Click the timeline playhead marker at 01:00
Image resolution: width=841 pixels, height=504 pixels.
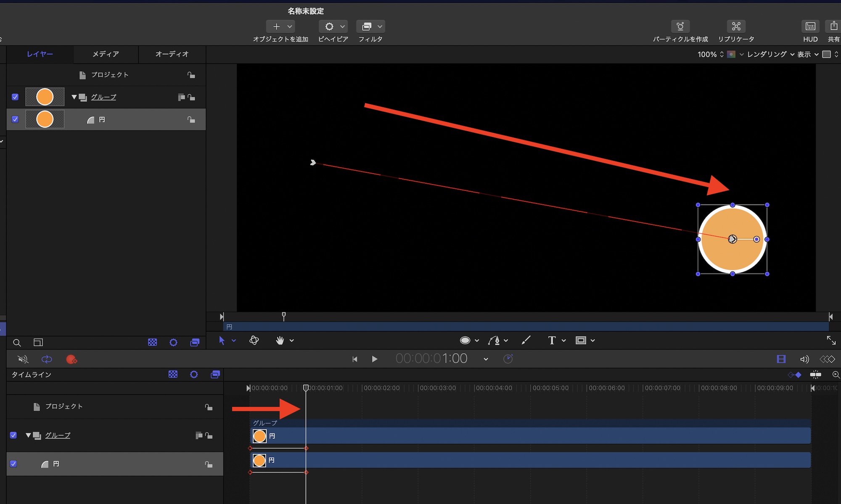point(306,388)
